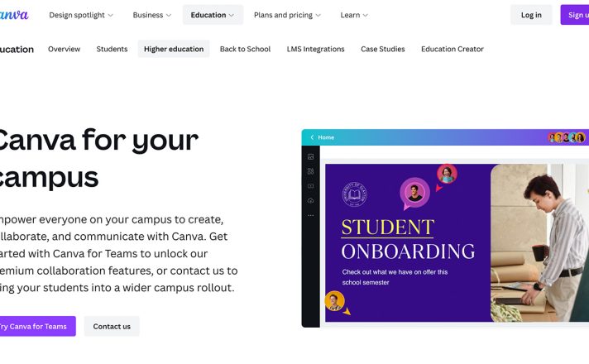Click Try Canva for Teams button
The height and width of the screenshot is (364, 589).
click(37, 326)
